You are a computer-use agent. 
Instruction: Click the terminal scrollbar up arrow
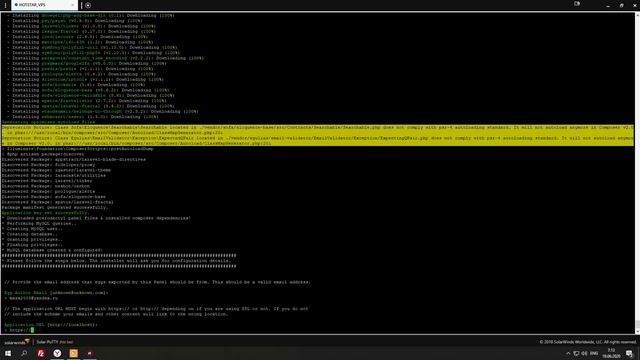[x=638, y=15]
